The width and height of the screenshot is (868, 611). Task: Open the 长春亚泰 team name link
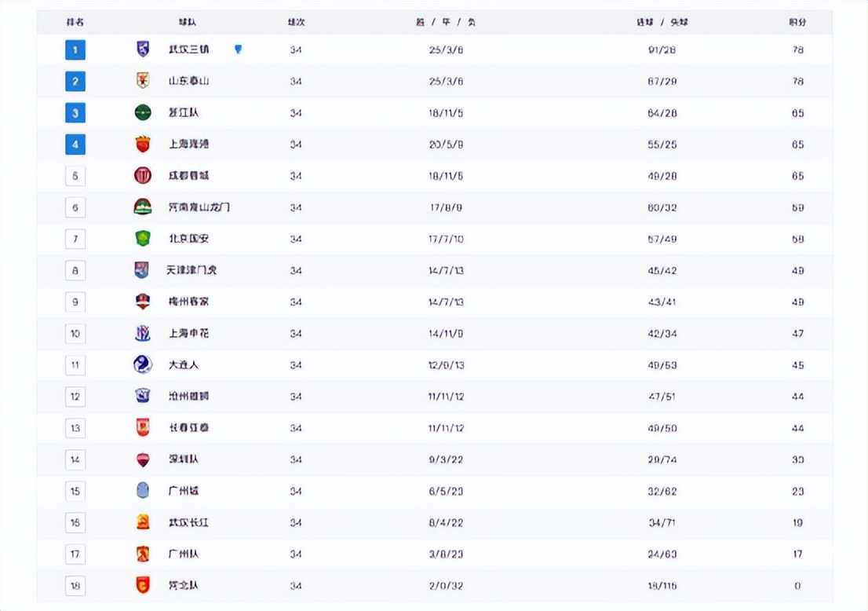coord(188,428)
